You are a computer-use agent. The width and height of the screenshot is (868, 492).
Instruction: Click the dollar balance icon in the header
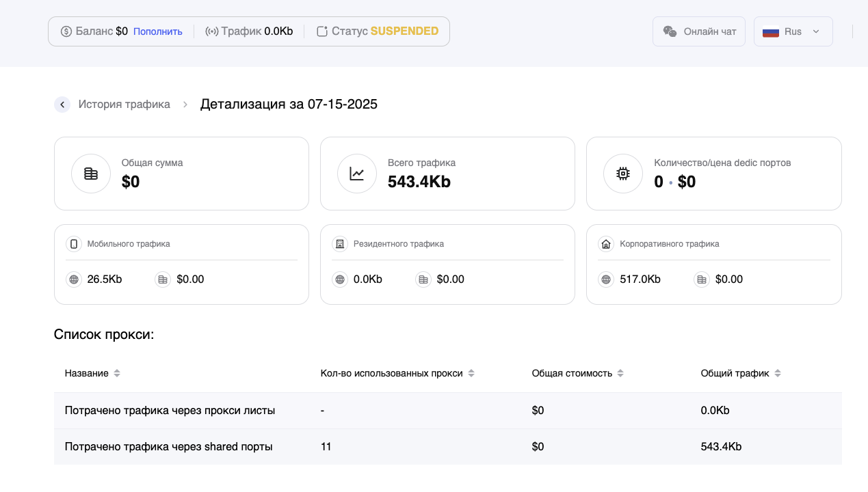coord(66,31)
